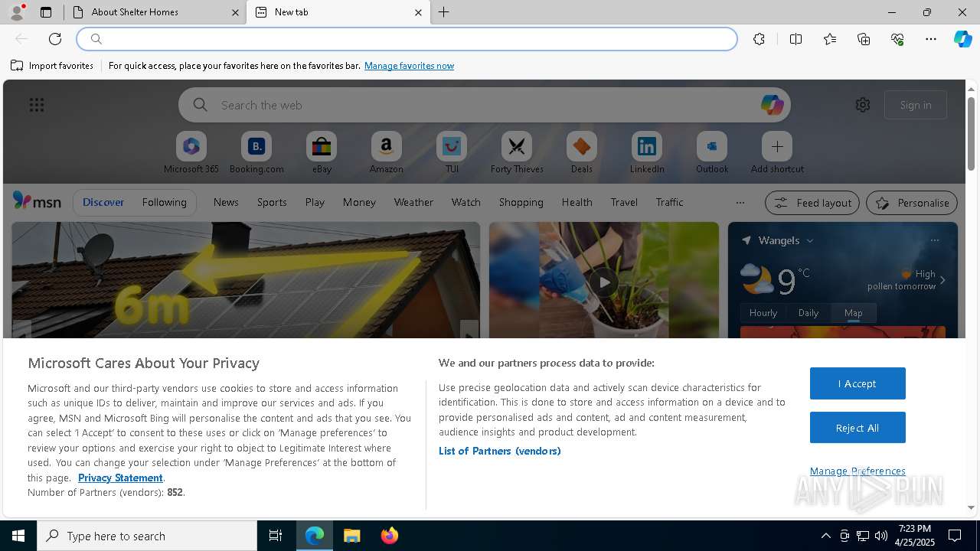Select the Following feed tab
Image resolution: width=980 pixels, height=551 pixels.
(164, 202)
